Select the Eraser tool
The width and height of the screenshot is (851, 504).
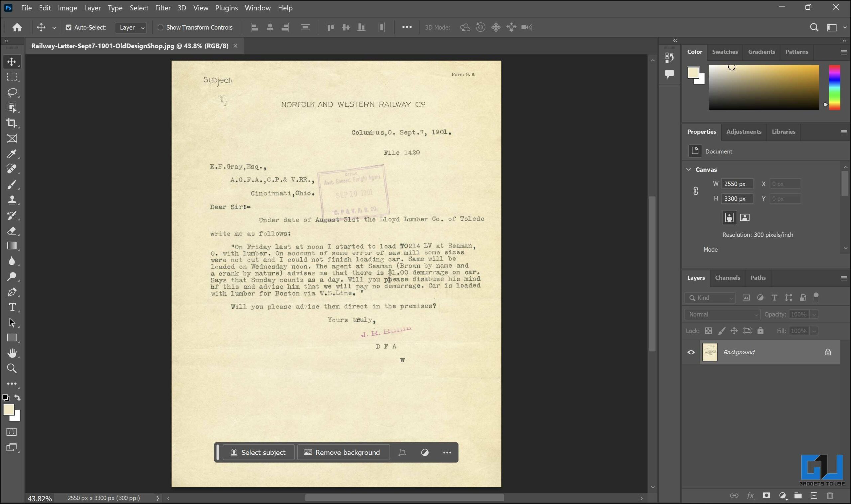point(12,231)
